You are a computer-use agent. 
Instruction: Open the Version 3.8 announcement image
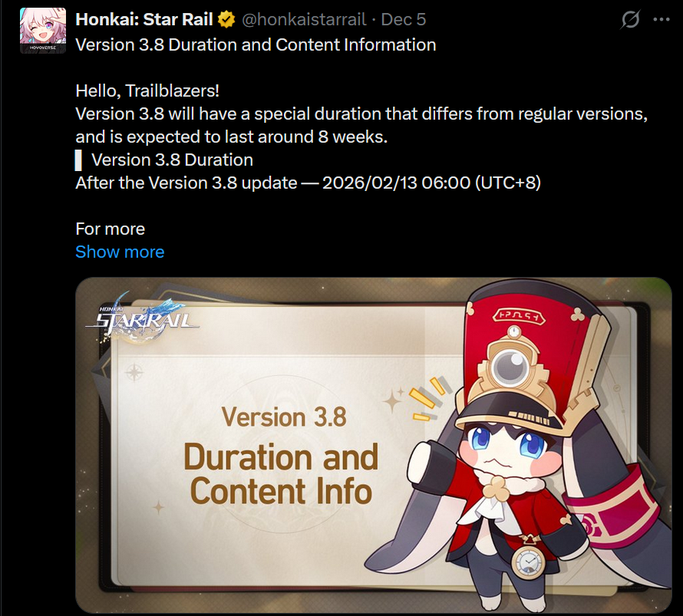tap(373, 445)
